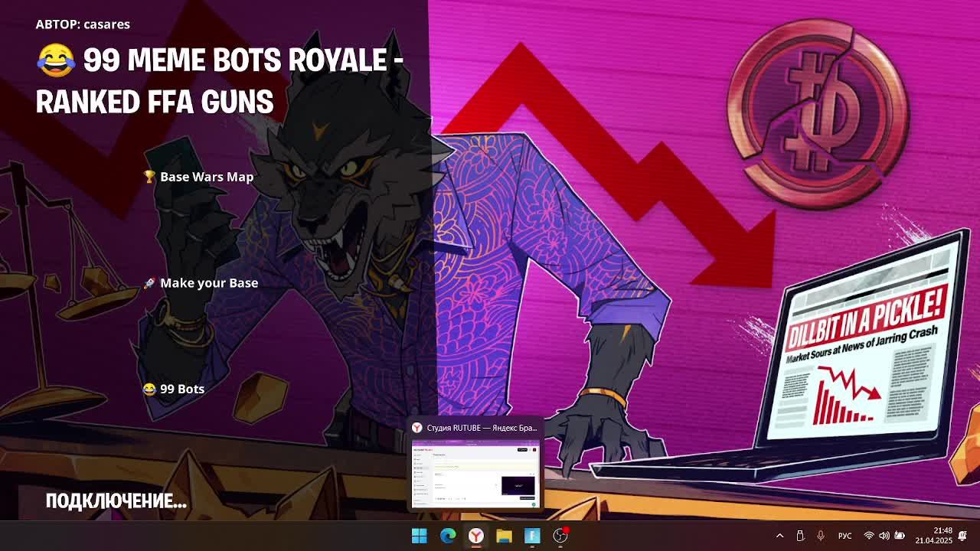Open the Windows Start menu
This screenshot has height=551, width=980.
(419, 536)
